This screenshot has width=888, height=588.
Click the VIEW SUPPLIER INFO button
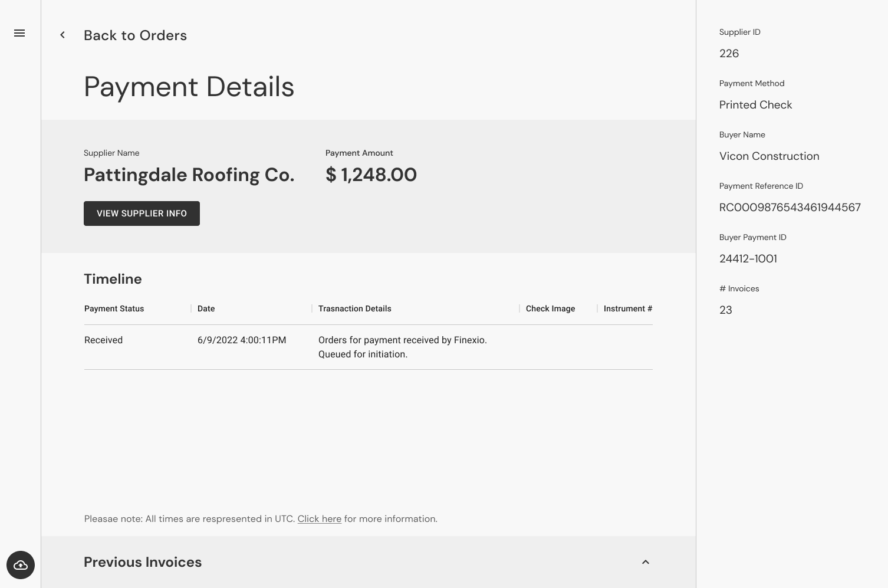click(142, 213)
